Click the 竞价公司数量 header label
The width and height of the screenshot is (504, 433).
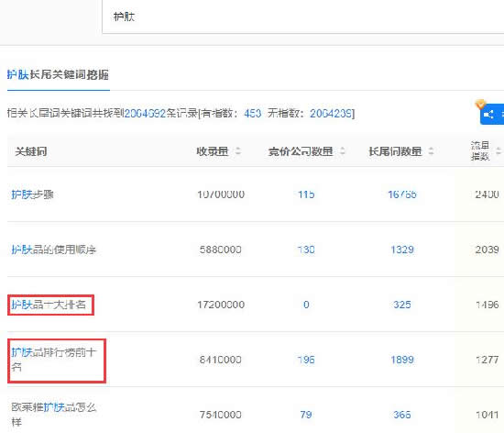(301, 151)
